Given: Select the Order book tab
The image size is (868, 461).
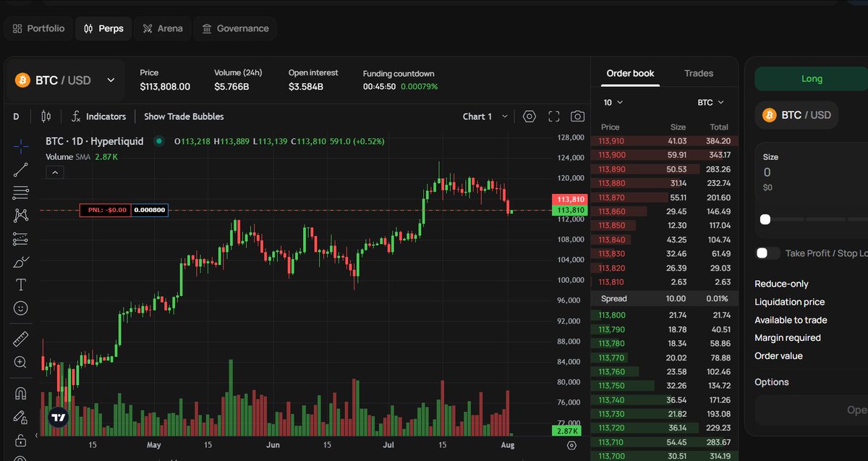Looking at the screenshot, I should point(630,73).
